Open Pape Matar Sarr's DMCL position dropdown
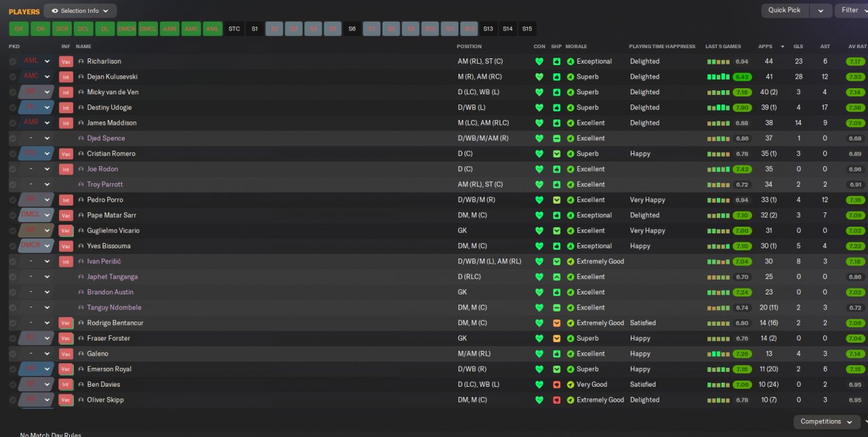Image resolution: width=868 pixels, height=437 pixels. coord(37,215)
